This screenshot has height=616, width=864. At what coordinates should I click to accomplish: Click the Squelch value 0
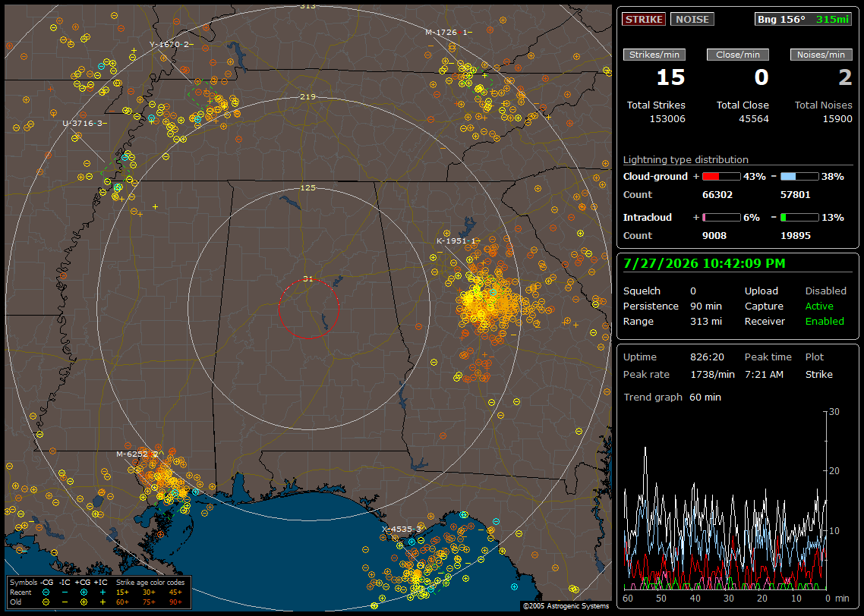click(x=693, y=291)
